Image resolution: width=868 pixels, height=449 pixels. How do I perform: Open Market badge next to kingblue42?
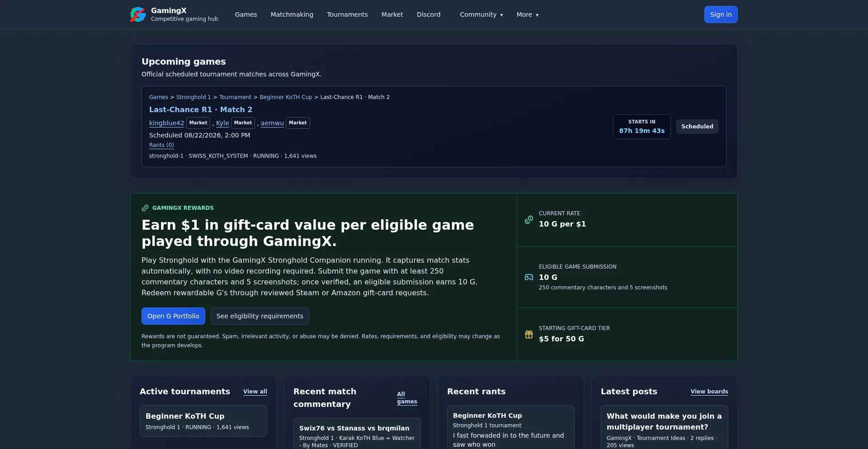coord(198,123)
